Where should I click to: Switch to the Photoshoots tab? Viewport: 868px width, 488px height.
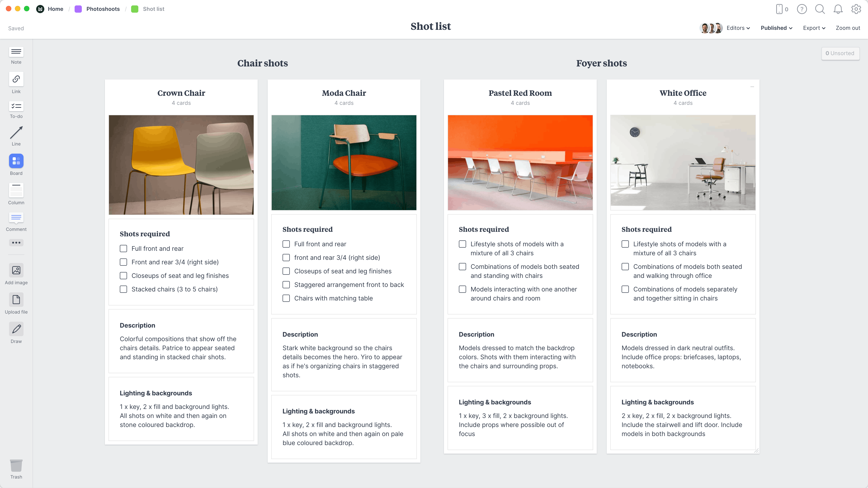point(102,8)
